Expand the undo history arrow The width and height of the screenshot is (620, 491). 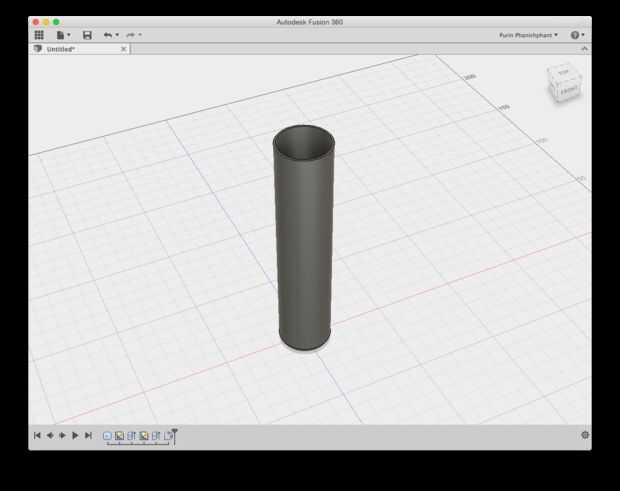click(x=117, y=35)
